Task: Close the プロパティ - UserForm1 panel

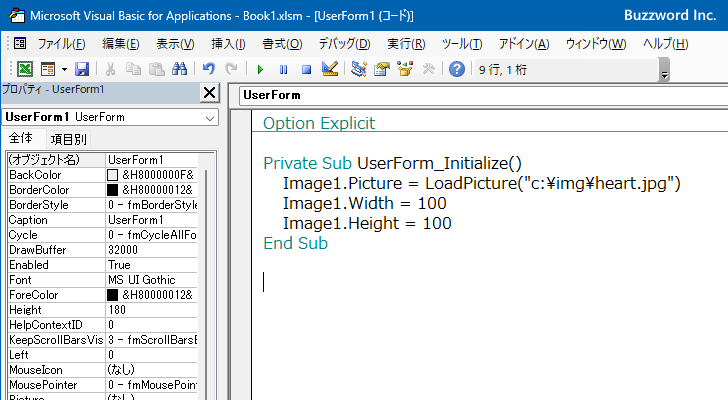Action: [209, 92]
